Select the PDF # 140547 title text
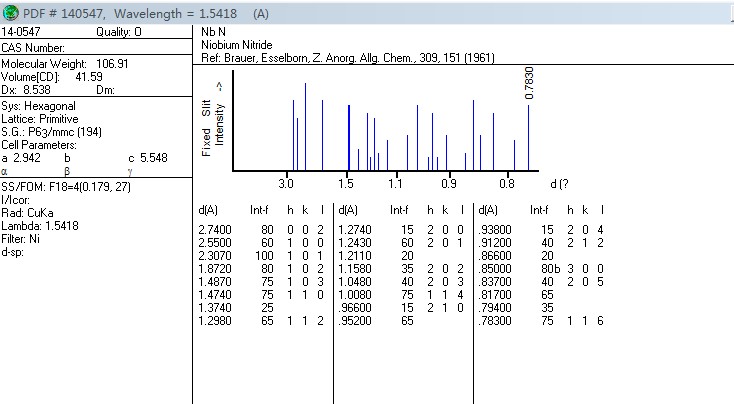 coord(63,14)
